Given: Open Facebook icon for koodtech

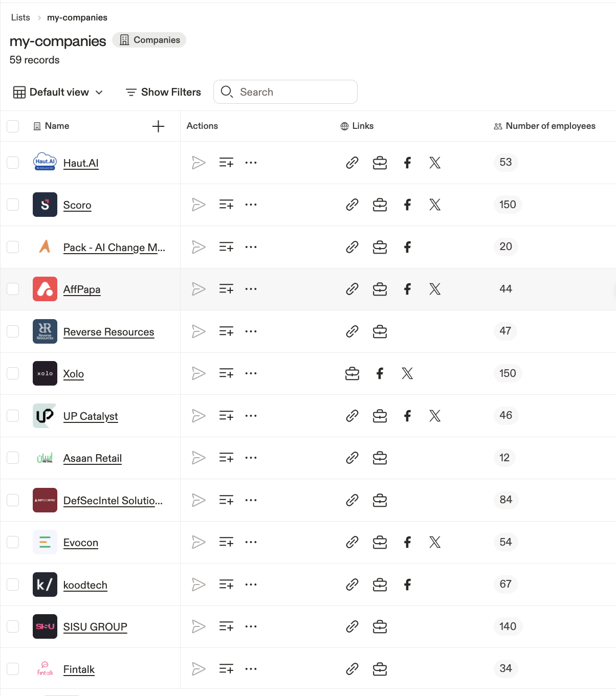Looking at the screenshot, I should [407, 585].
